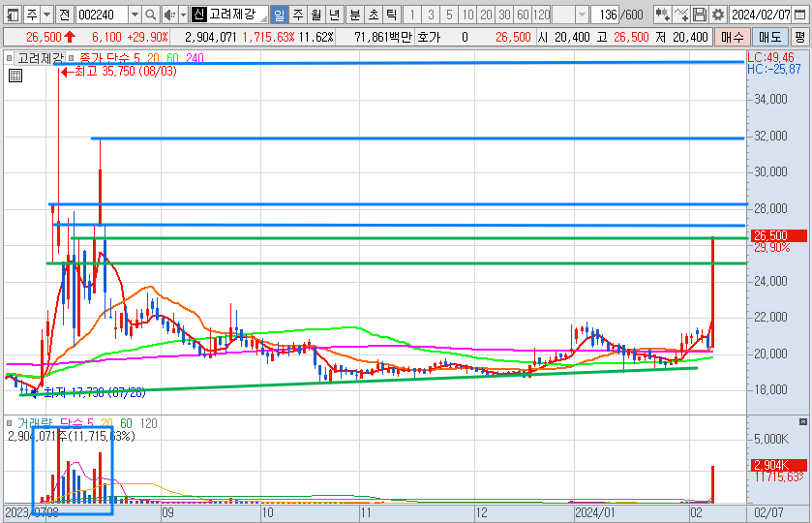The image size is (812, 523).
Task: Click the 종가 단순 moving average legend
Action: (109, 58)
